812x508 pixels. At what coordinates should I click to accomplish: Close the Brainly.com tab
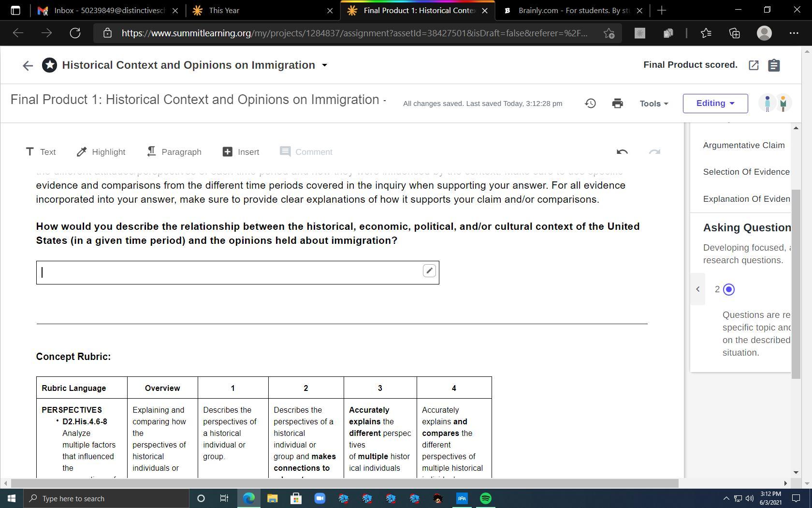click(x=639, y=10)
